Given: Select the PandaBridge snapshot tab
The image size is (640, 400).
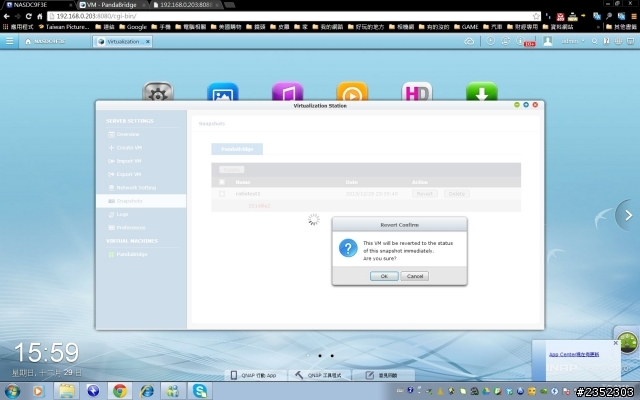Looking at the screenshot, I should tap(236, 148).
